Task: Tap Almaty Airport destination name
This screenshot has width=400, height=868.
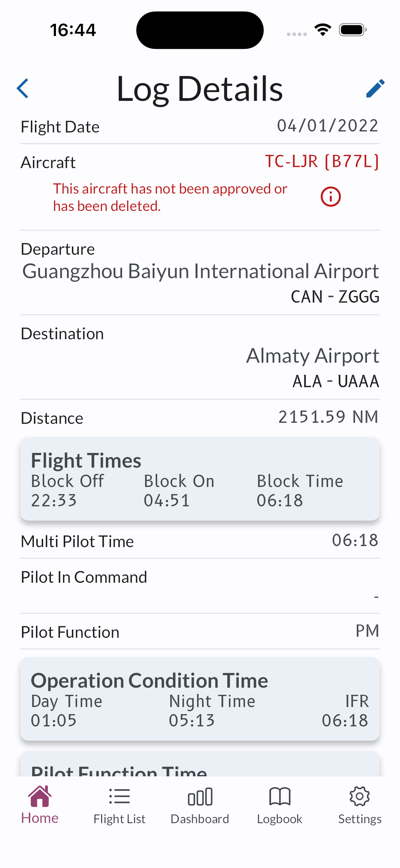Action: pyautogui.click(x=312, y=356)
